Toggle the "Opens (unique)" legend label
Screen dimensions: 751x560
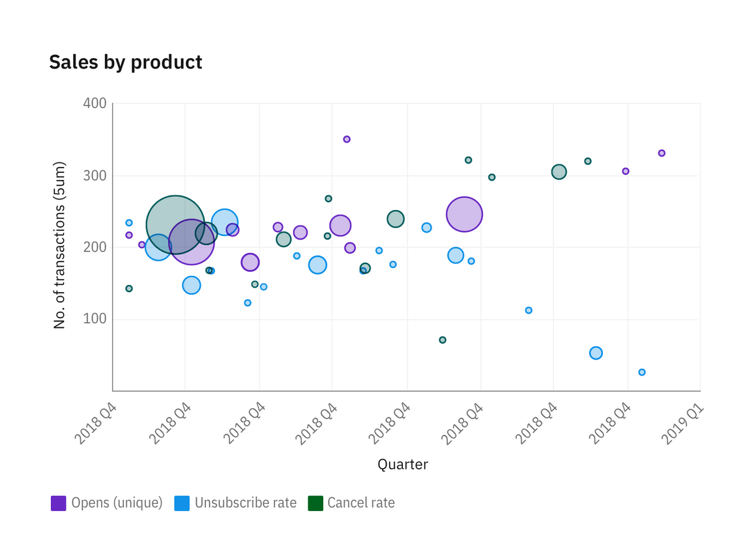pos(117,503)
